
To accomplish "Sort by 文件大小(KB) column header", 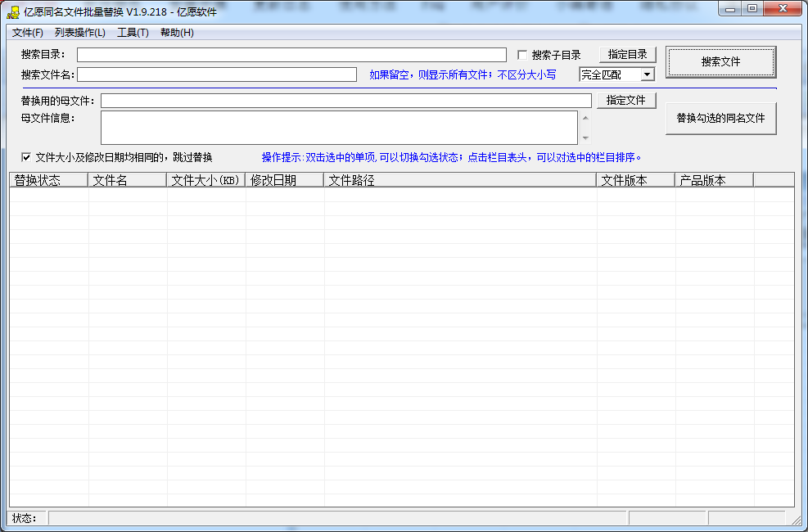I will coord(205,181).
